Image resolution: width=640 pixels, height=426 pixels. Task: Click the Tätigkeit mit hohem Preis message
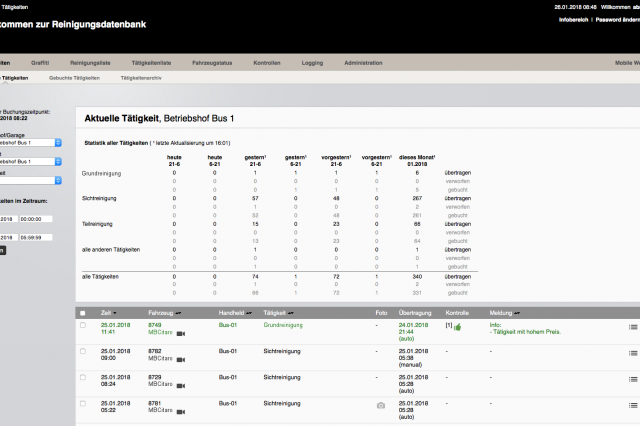(x=527, y=332)
